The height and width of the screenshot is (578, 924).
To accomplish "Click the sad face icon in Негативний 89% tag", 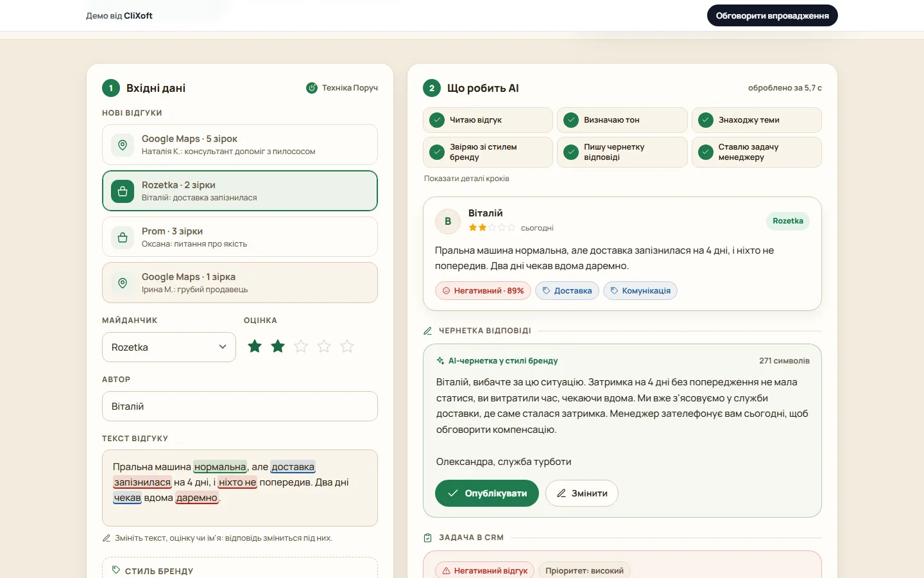I will tap(446, 291).
